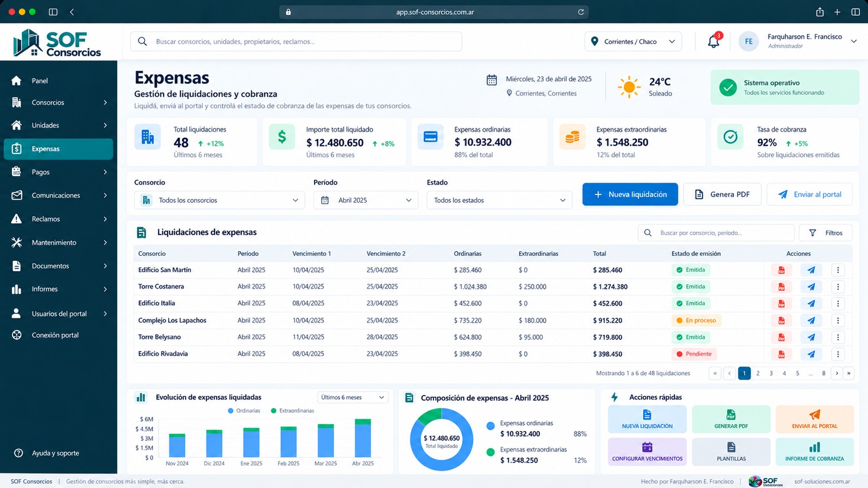This screenshot has width=868, height=488.
Task: Open the Consorcio filter dropdown
Action: pos(219,200)
